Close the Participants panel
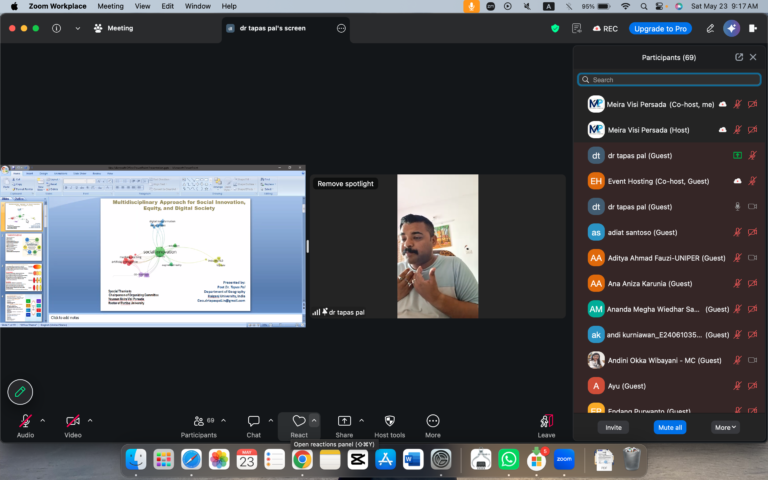The width and height of the screenshot is (768, 480). pyautogui.click(x=753, y=57)
